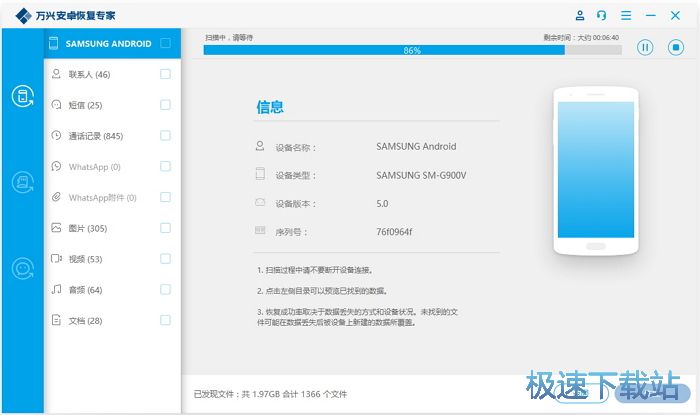The image size is (700, 415).
Task: Pause the scan with the pause button
Action: 645,47
